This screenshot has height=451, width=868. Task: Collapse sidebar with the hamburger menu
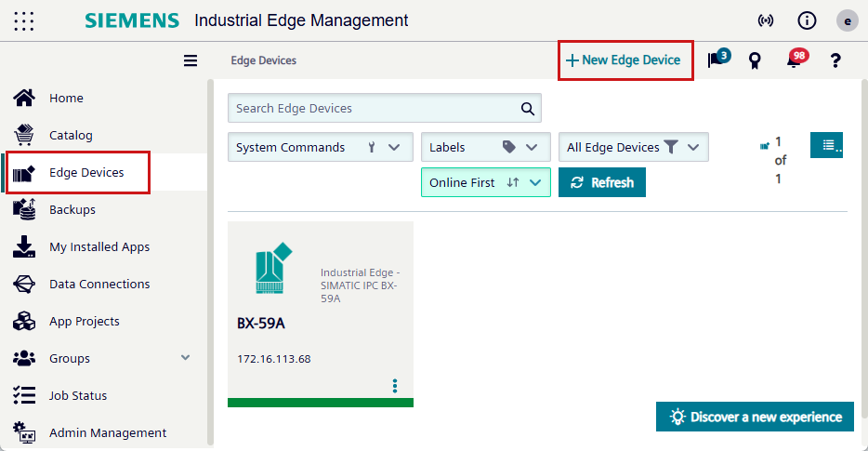click(191, 60)
